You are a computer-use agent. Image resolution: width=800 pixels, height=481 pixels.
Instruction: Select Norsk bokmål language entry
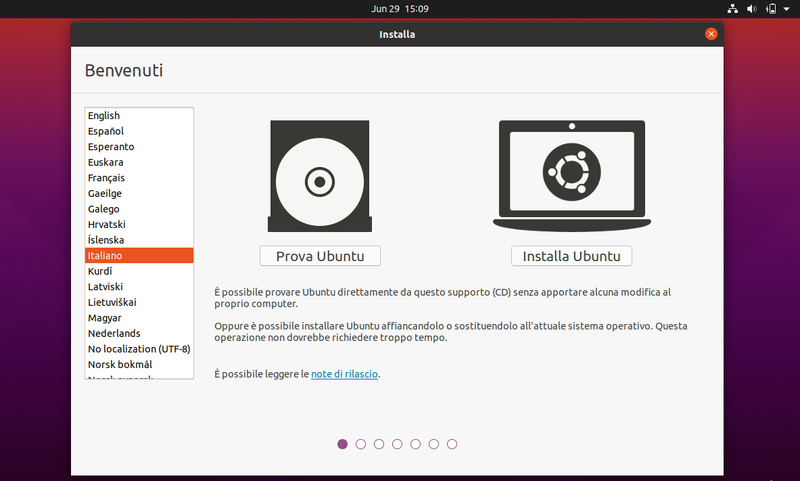(x=118, y=365)
